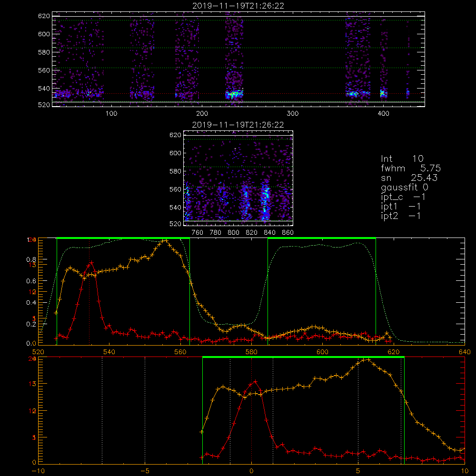Image resolution: width=476 pixels, height=476 pixels.
Task: Click x-axis label 620 on profile plot
Action: [394, 352]
